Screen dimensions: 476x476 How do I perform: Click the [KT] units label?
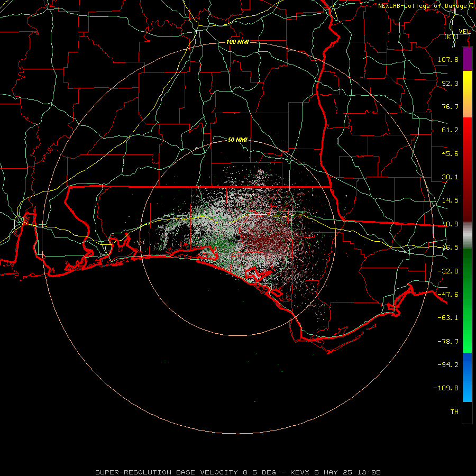(452, 36)
